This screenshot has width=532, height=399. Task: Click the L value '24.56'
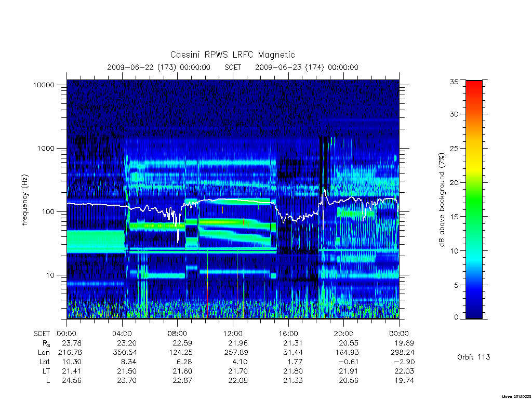[72, 381]
